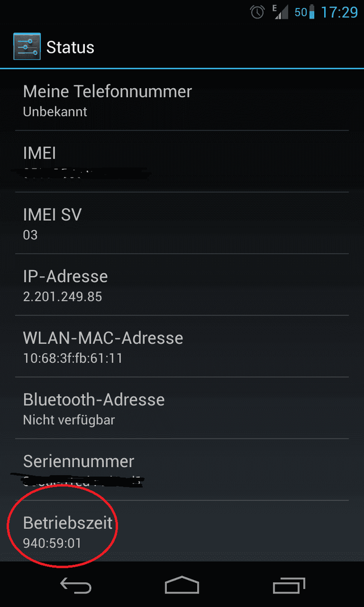Tap the battery level icon

(312, 12)
